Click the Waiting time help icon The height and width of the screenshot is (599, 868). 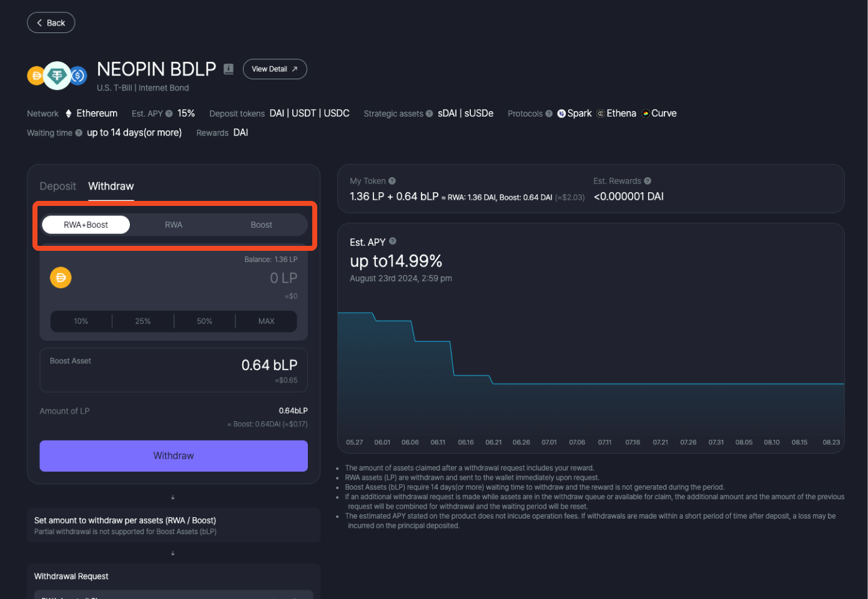click(79, 133)
